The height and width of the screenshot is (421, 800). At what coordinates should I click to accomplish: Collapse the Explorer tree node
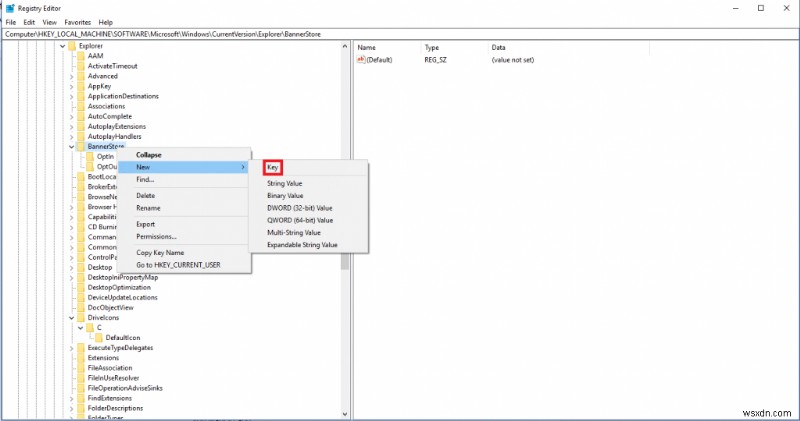tap(63, 46)
